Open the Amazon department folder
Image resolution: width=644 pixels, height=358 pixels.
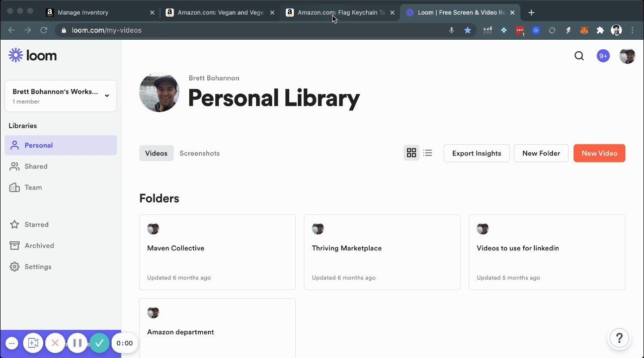(217, 328)
